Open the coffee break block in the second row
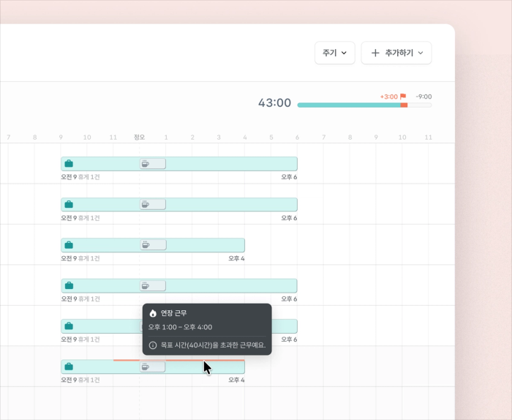512x420 pixels. click(x=153, y=204)
